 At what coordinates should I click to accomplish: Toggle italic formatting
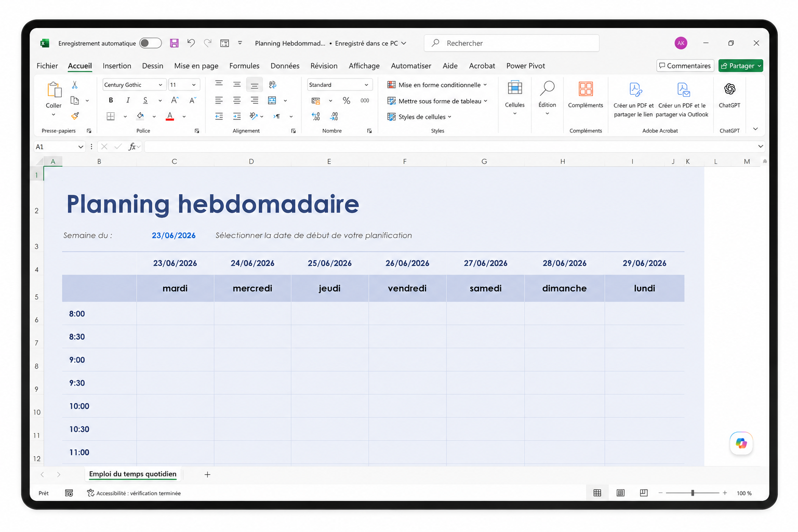point(128,100)
